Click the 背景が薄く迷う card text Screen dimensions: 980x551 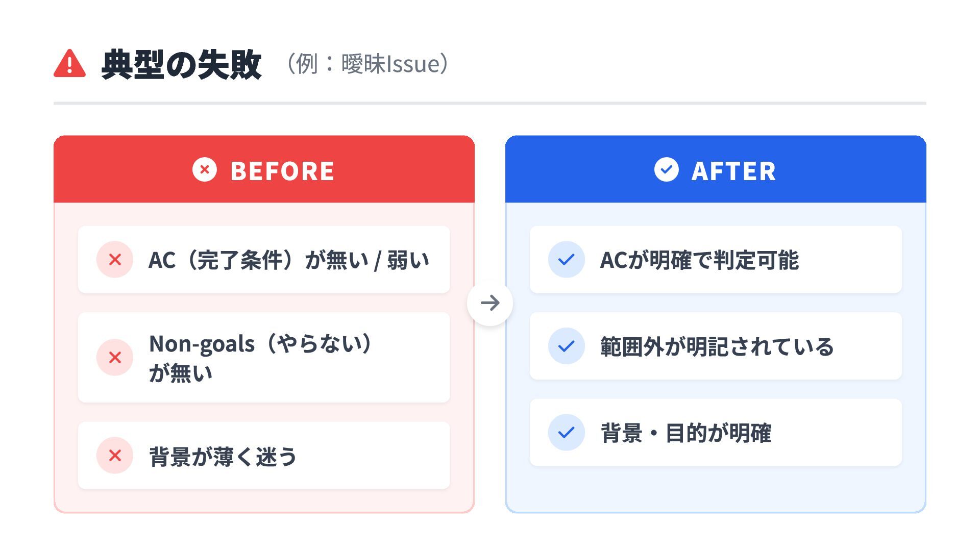[x=223, y=457]
